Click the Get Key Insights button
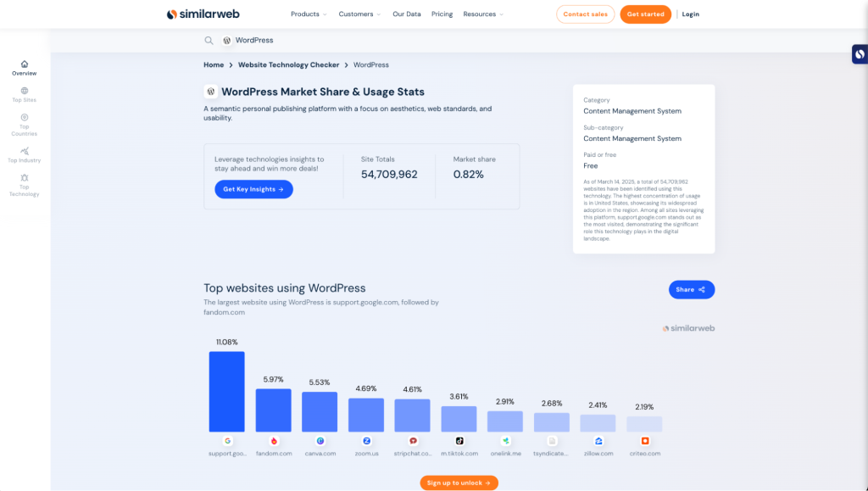The image size is (868, 491). [253, 189]
